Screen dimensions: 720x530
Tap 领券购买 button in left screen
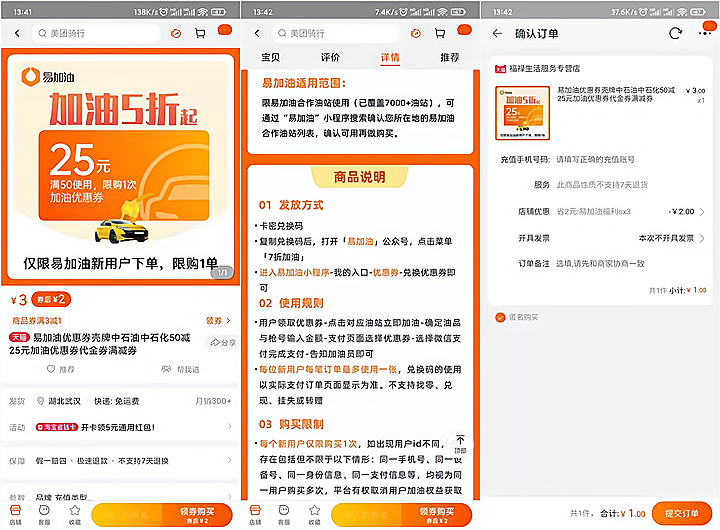click(x=197, y=515)
